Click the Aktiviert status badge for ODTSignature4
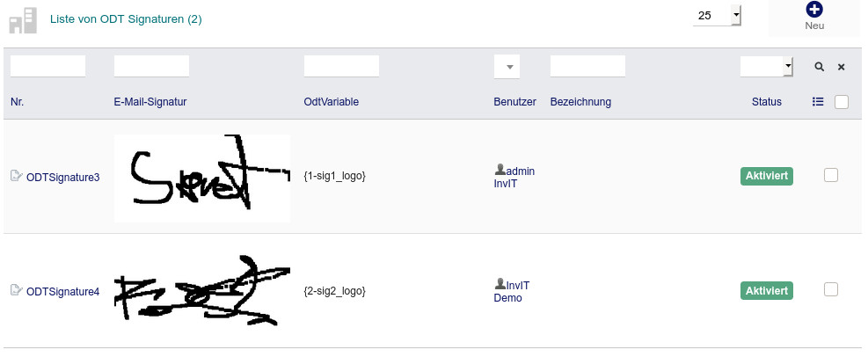Viewport: 868px width, 357px height. tap(767, 290)
